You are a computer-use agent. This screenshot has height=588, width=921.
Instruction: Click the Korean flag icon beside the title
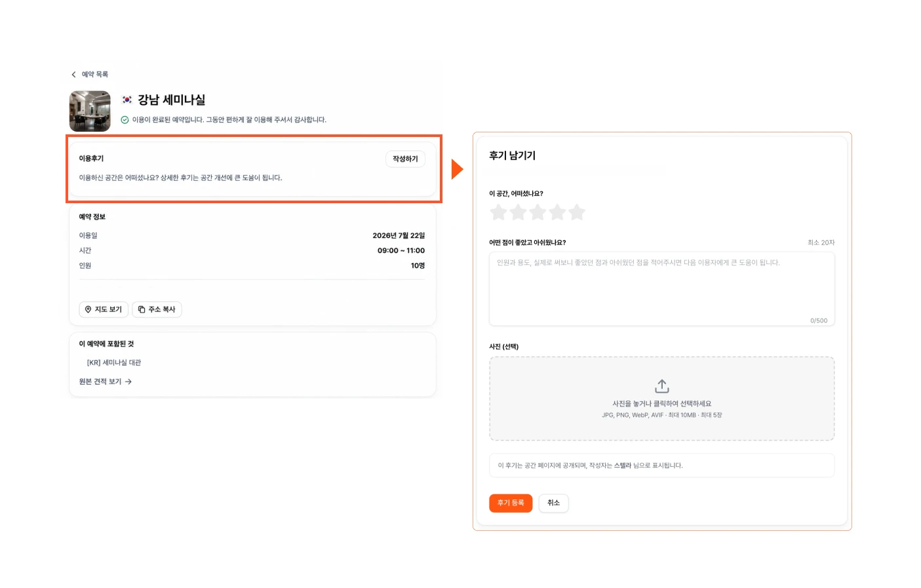127,100
